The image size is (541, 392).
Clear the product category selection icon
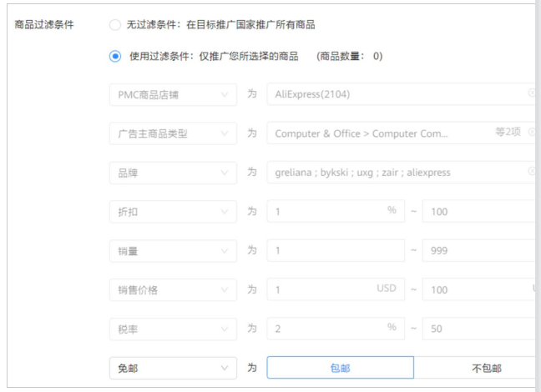pyautogui.click(x=532, y=132)
